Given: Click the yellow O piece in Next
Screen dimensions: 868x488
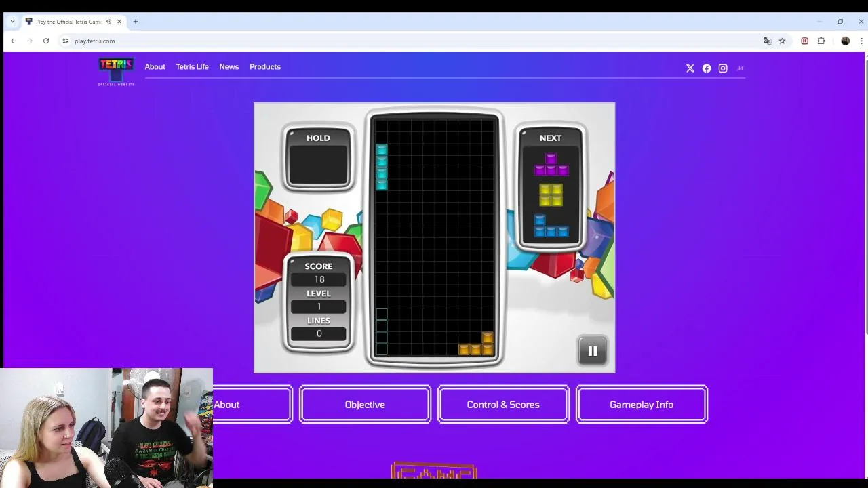Looking at the screenshot, I should tap(551, 195).
